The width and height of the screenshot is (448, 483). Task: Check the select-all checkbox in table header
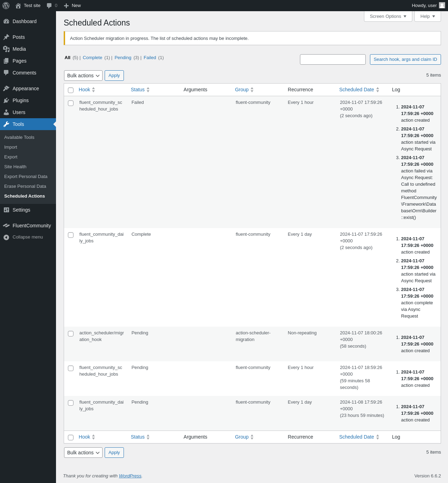pos(71,90)
